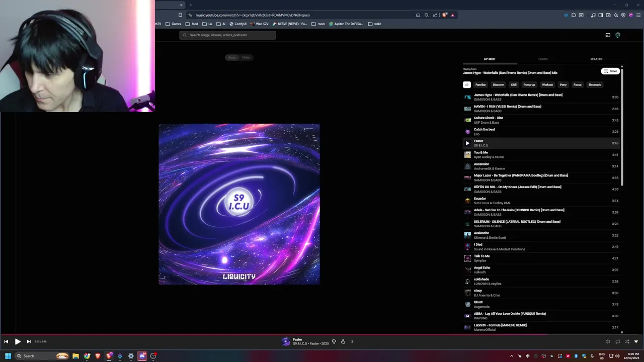
Task: Select the Chill filter chip
Action: pyautogui.click(x=514, y=84)
